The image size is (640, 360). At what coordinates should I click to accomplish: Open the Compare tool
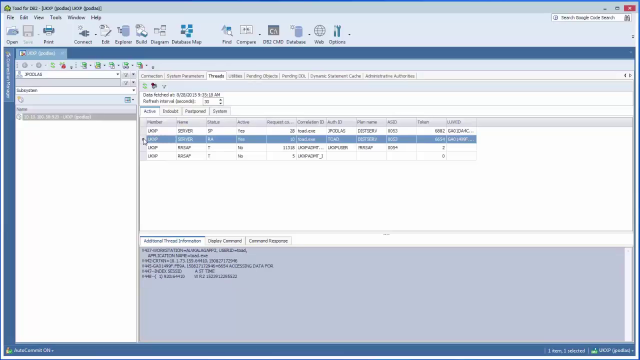(246, 34)
